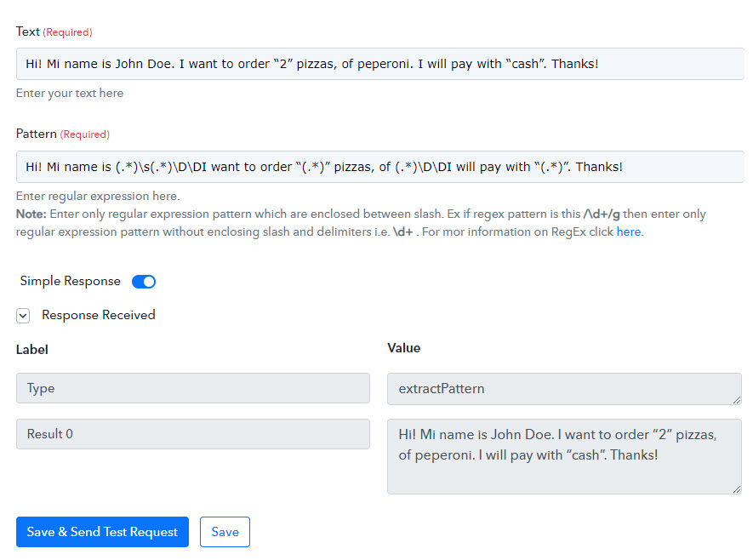
Task: Focus the Pattern regular expression input field
Action: (x=379, y=167)
